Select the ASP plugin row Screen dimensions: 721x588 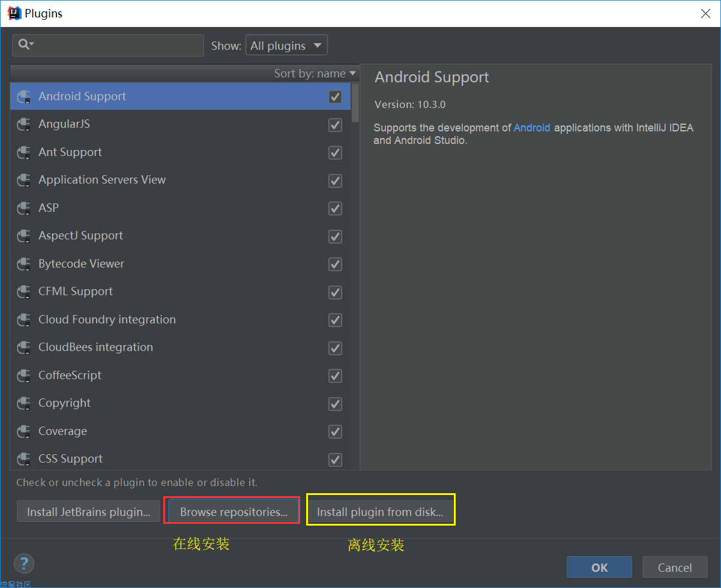180,208
